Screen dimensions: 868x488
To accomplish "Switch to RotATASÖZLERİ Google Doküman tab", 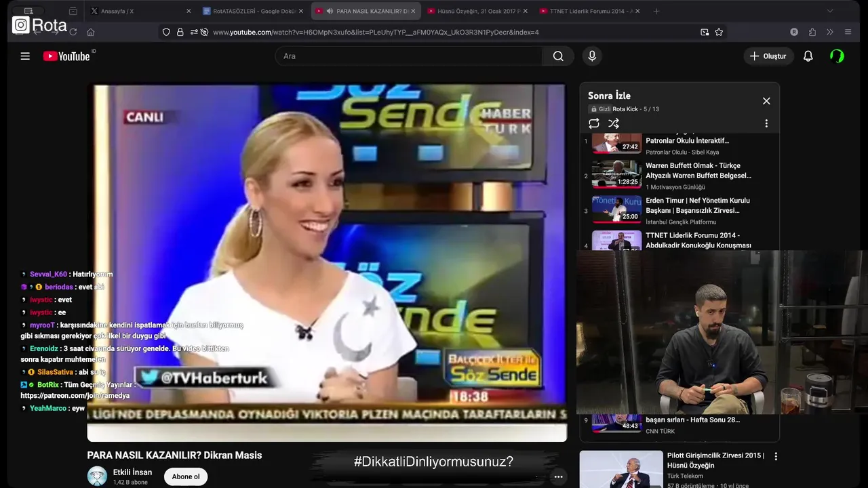I will (252, 11).
